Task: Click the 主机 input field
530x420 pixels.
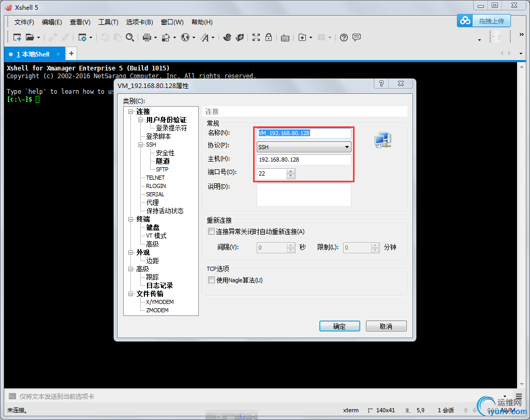Action: coord(304,160)
